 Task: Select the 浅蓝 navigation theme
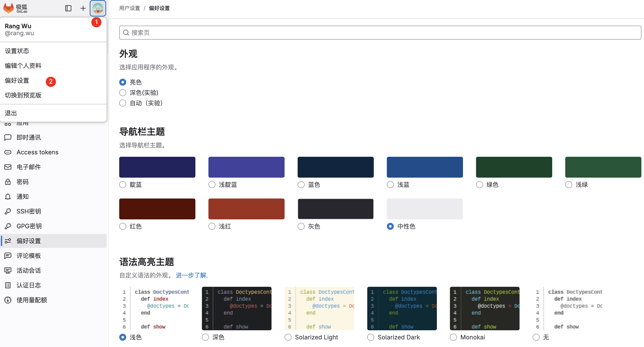(x=390, y=185)
